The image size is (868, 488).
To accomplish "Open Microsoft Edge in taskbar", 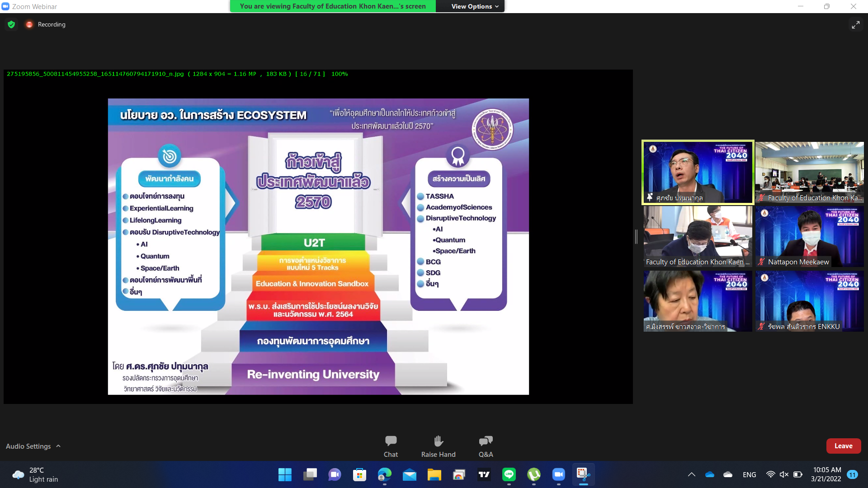I will pos(385,474).
